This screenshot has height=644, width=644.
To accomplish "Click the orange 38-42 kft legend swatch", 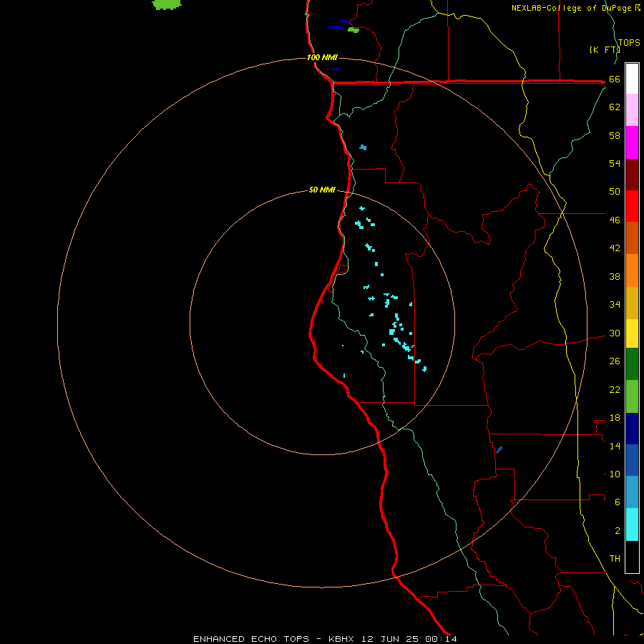I will click(632, 270).
